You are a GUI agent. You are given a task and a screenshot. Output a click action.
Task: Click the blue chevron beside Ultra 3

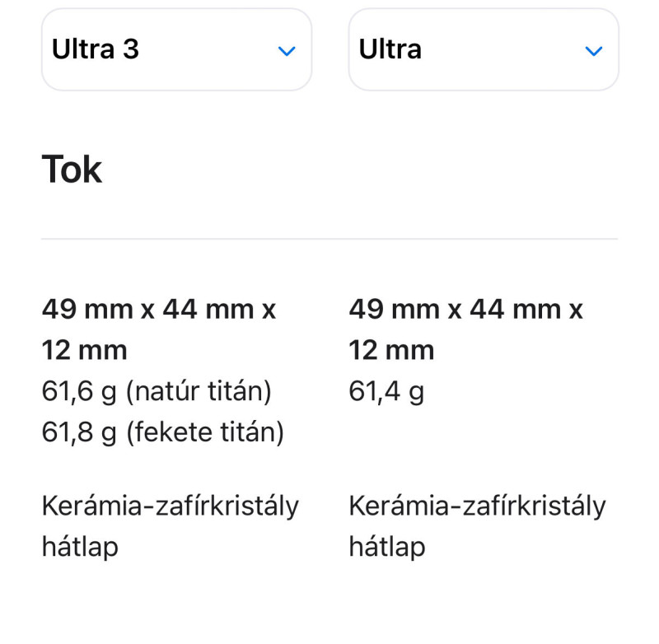pyautogui.click(x=287, y=51)
